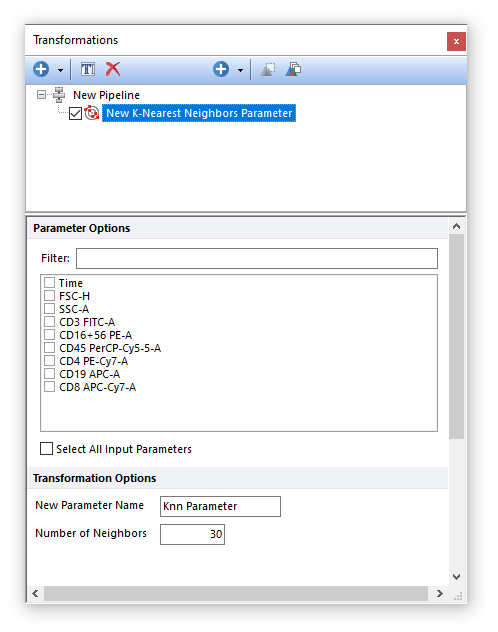498x632 pixels.
Task: Click the rename text icon in toolbar
Action: point(88,69)
